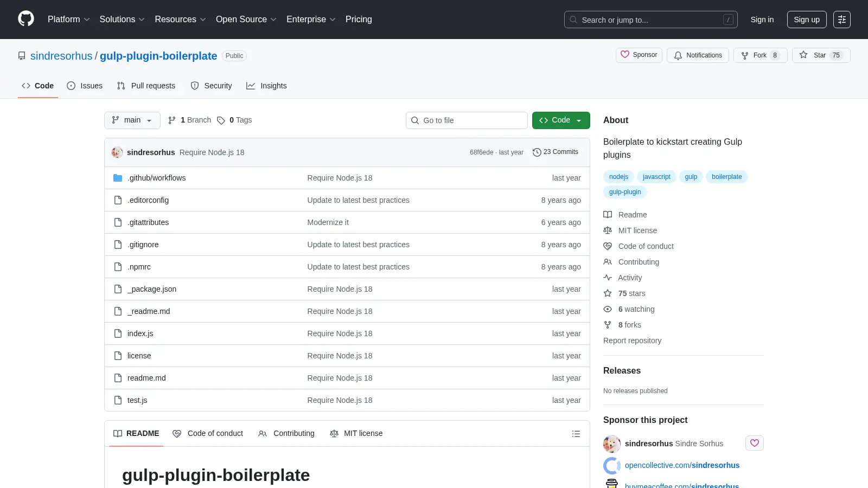Open the sindresorhus owner link
This screenshot has height=488, width=868.
click(x=61, y=56)
